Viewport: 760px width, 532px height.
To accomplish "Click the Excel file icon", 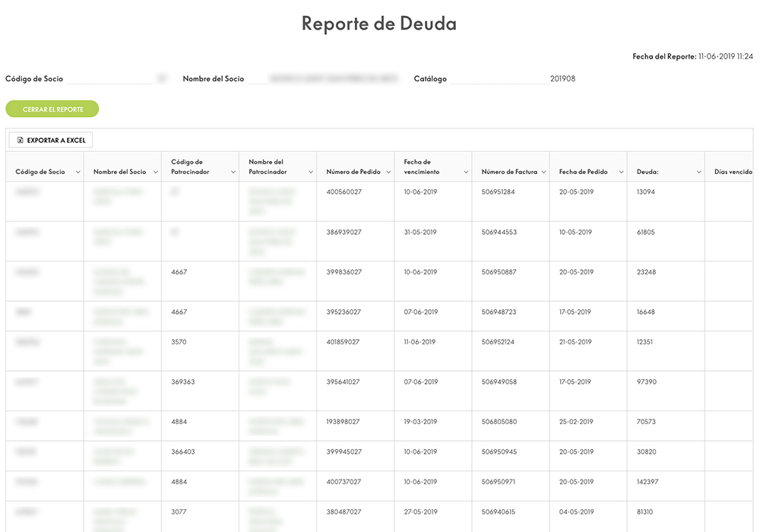I will [x=21, y=141].
